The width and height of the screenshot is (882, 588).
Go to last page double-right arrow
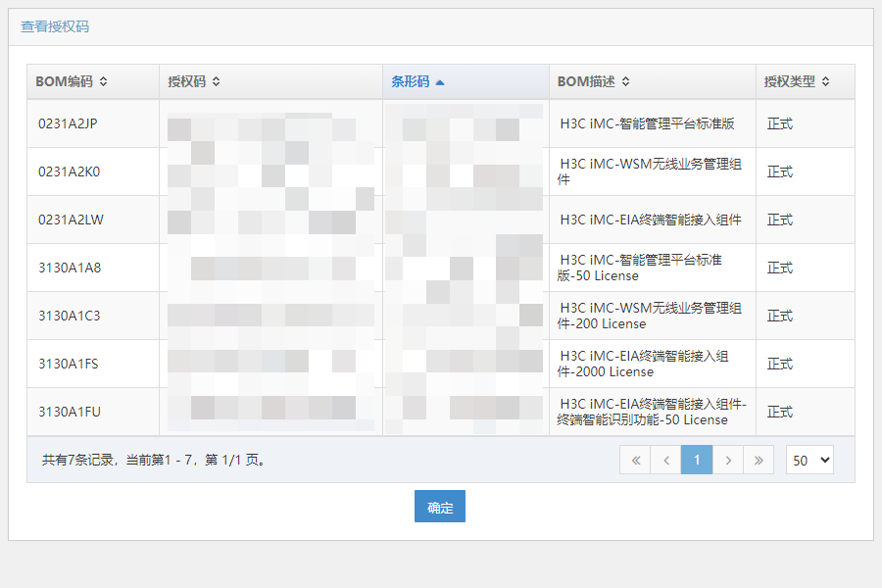coord(759,460)
